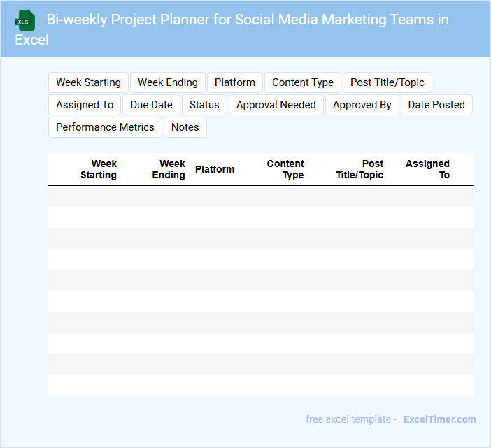491x448 pixels.
Task: Select the Performance Metrics tag
Action: coord(105,127)
